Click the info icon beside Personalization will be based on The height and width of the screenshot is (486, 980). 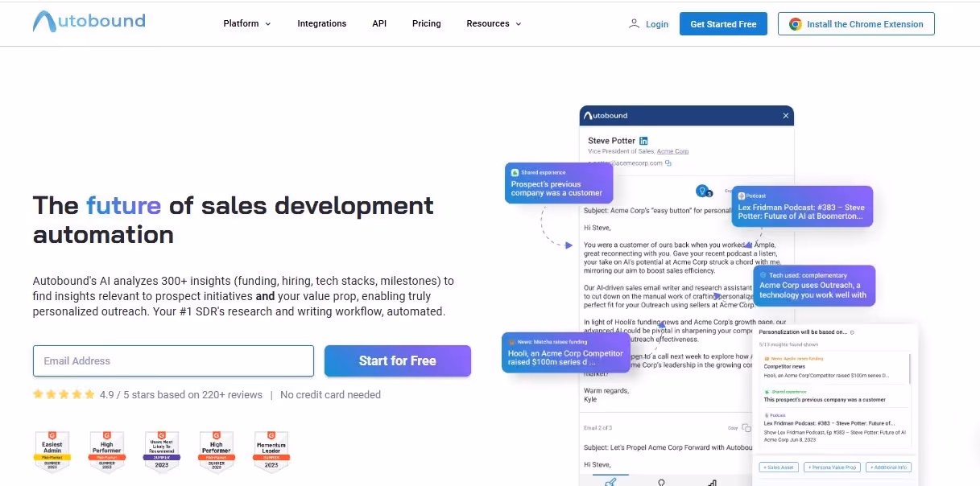853,332
